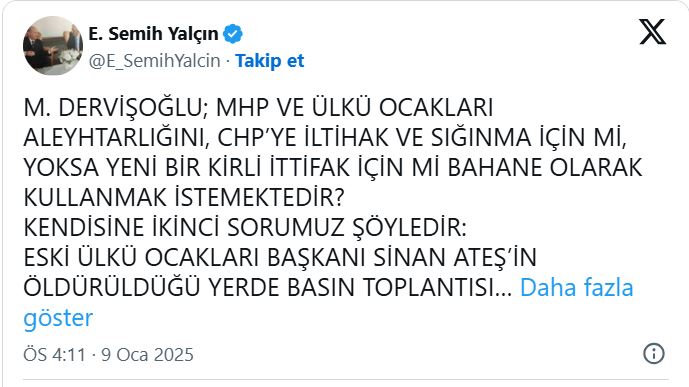Image resolution: width=689 pixels, height=387 pixels.
Task: Expand tweet with Daha fazla link
Action: point(577,288)
